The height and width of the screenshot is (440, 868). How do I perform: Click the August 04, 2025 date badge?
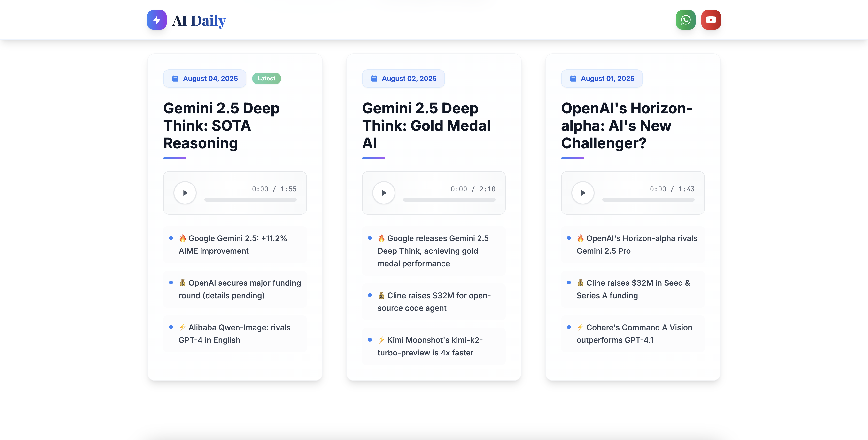[205, 79]
